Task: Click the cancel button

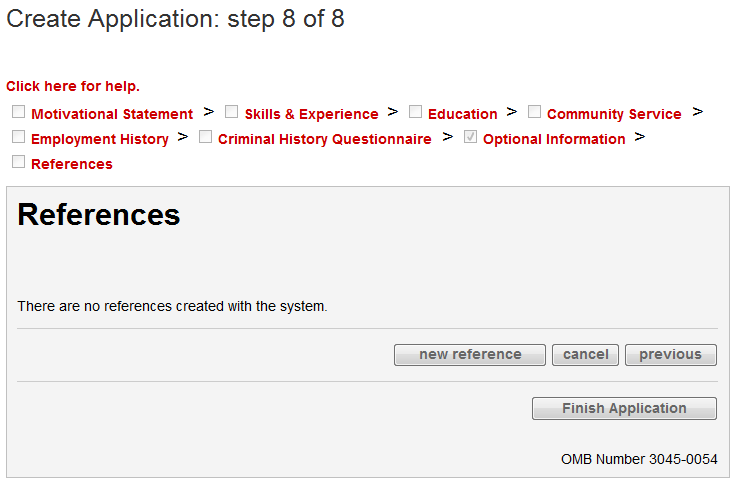Action: coord(586,355)
